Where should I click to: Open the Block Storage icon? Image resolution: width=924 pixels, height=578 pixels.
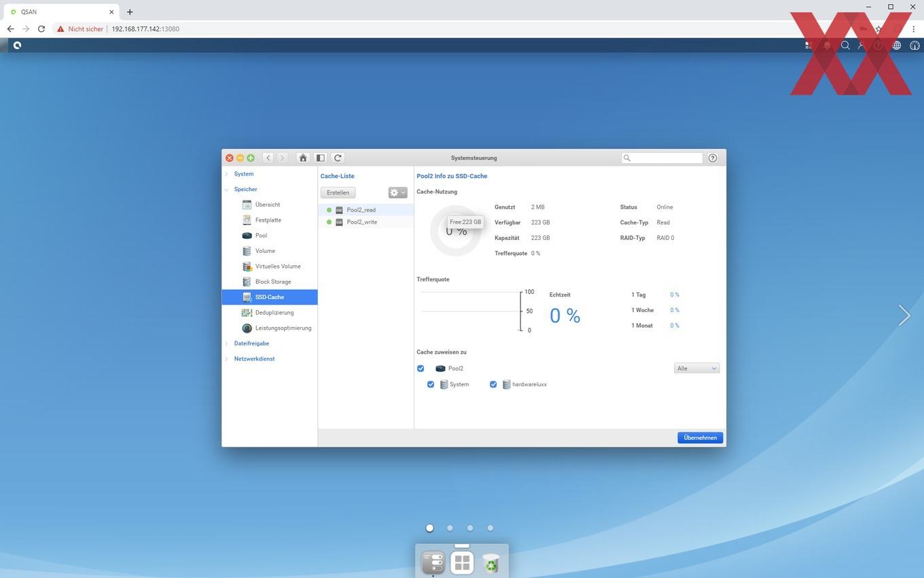(247, 282)
